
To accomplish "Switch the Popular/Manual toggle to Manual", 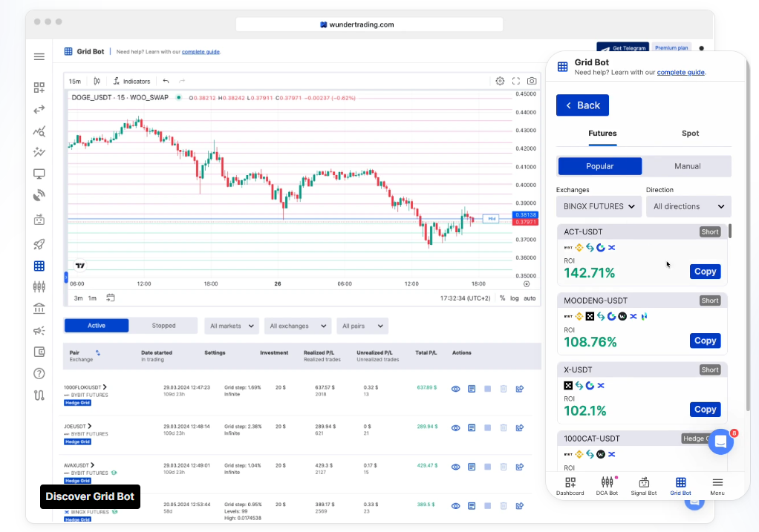I will (688, 165).
